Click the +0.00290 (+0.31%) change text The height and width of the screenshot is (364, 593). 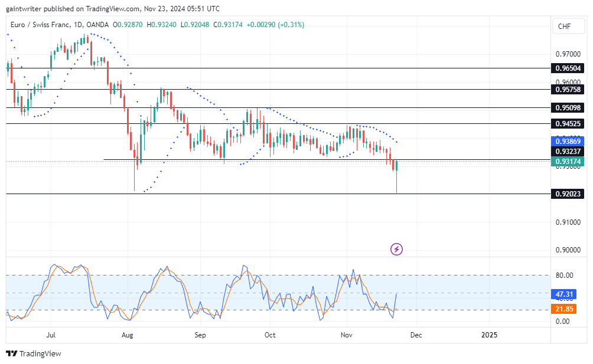(x=275, y=25)
